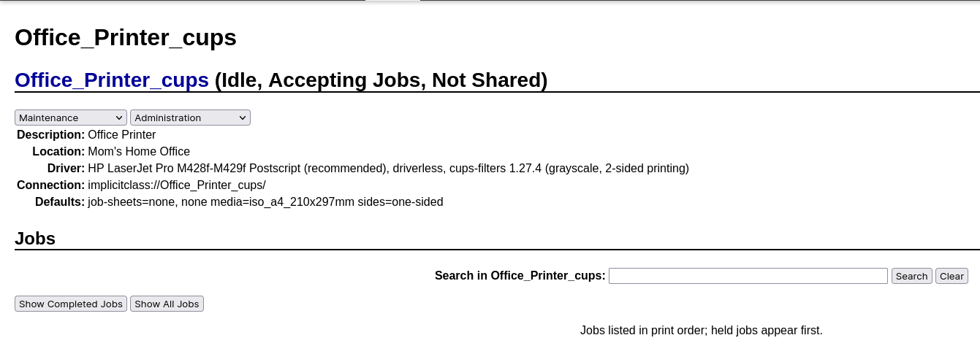Click the Jobs section heading
980x354 pixels.
pos(35,239)
